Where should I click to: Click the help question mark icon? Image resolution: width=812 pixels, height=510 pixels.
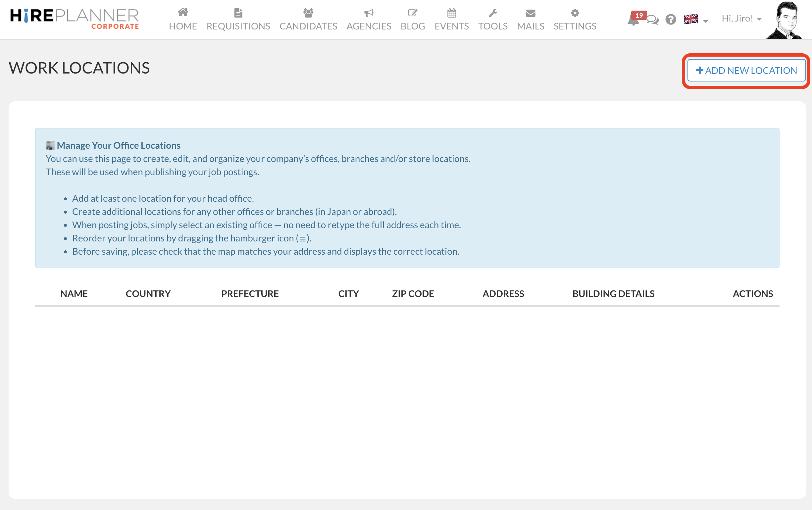pos(671,20)
